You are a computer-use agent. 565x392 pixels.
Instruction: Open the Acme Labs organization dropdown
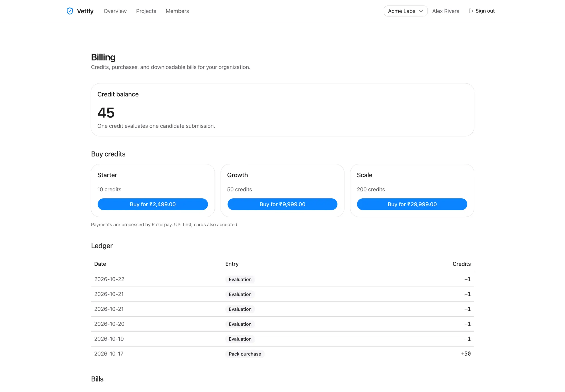coord(406,11)
